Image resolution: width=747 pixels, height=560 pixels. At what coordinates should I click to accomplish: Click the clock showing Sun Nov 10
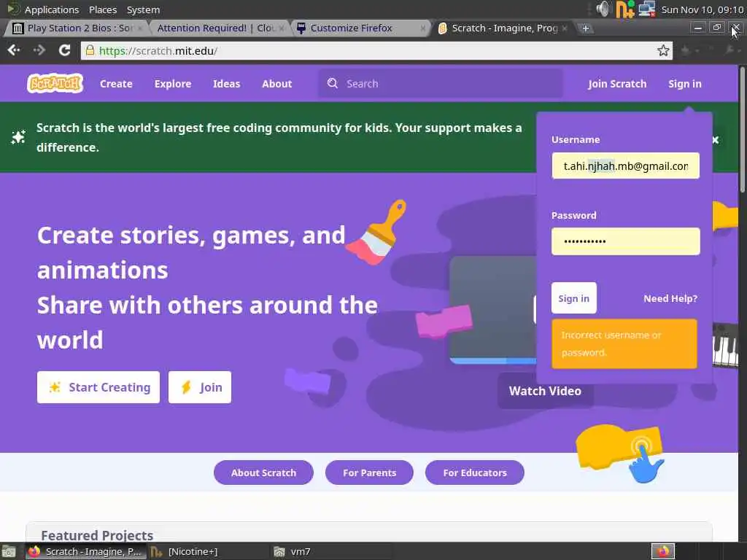pyautogui.click(x=703, y=9)
